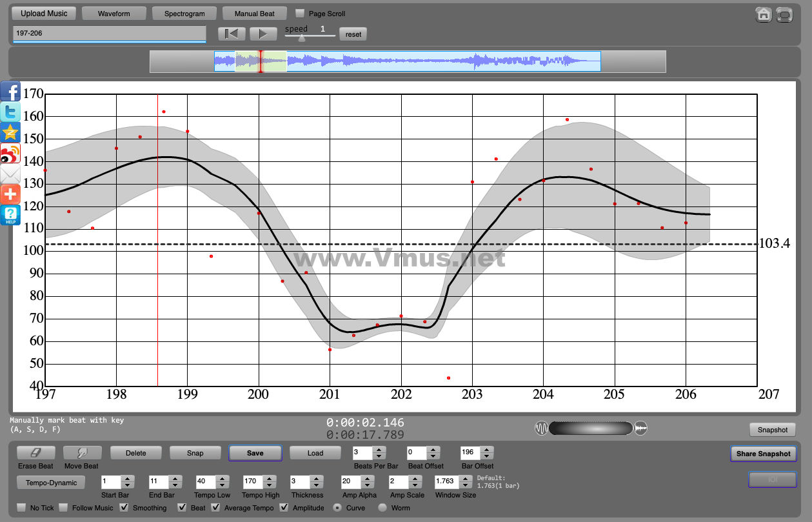Switch to the Spectrogram view

(x=184, y=14)
